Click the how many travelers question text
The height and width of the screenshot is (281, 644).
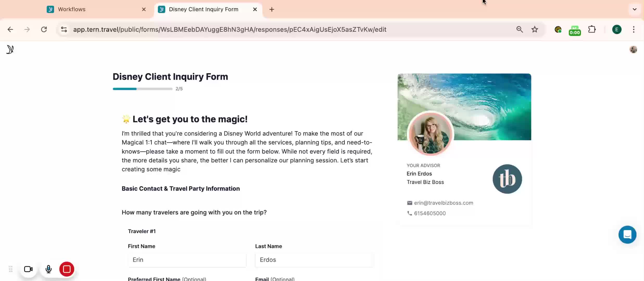tap(194, 213)
